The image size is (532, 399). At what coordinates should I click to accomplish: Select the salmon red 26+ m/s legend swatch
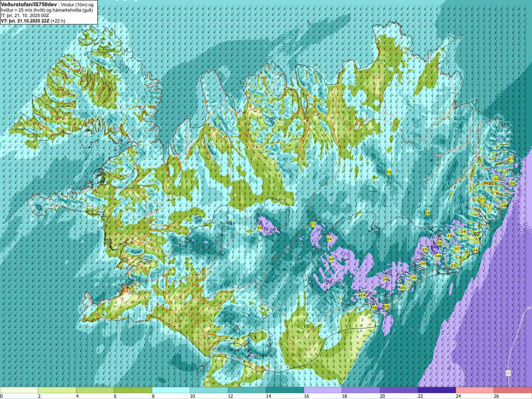pos(513,390)
